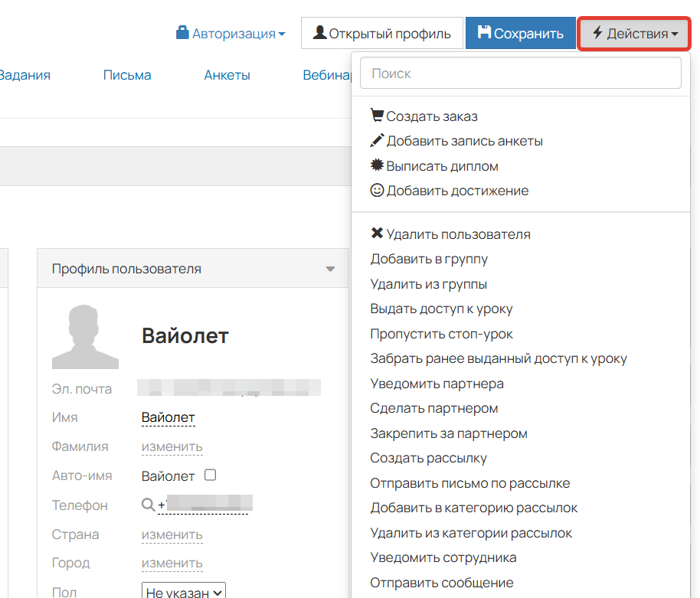Switch to the Письма tab
This screenshot has width=700, height=598.
(x=127, y=75)
